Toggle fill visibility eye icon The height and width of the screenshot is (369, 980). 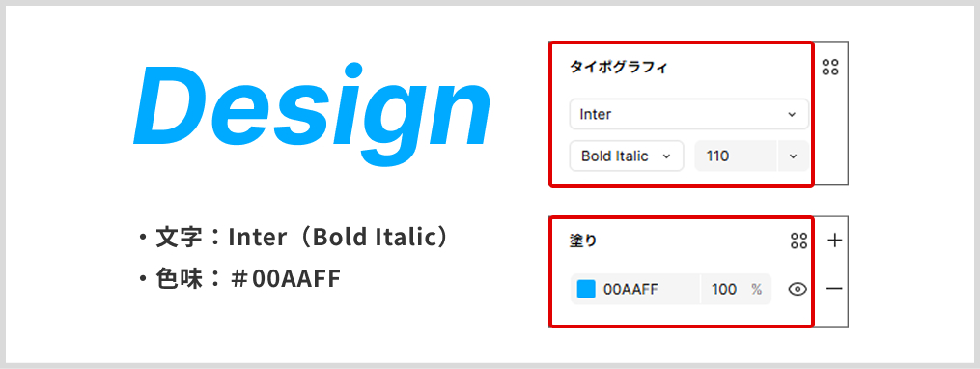[x=798, y=289]
